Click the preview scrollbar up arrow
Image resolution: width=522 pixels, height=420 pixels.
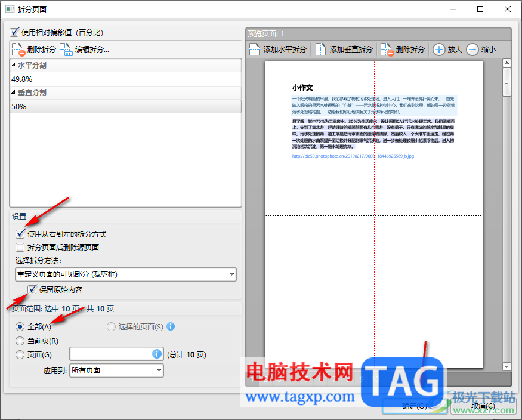coord(506,63)
